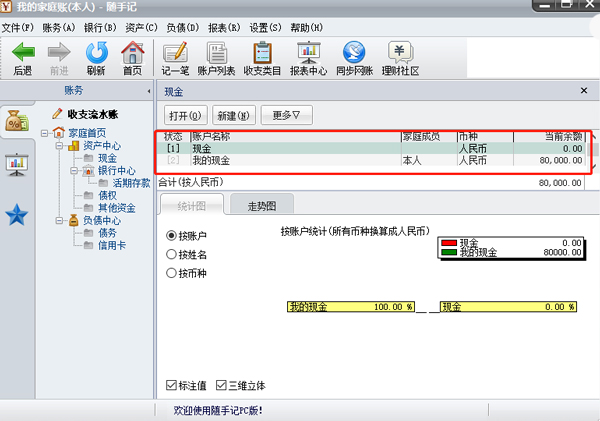The height and width of the screenshot is (421, 600).
Task: Select the chart board sidebar icon
Action: coord(16,164)
